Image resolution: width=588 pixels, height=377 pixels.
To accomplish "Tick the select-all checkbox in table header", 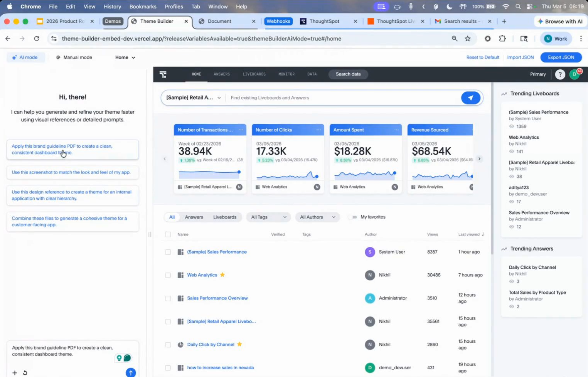I will click(x=168, y=234).
